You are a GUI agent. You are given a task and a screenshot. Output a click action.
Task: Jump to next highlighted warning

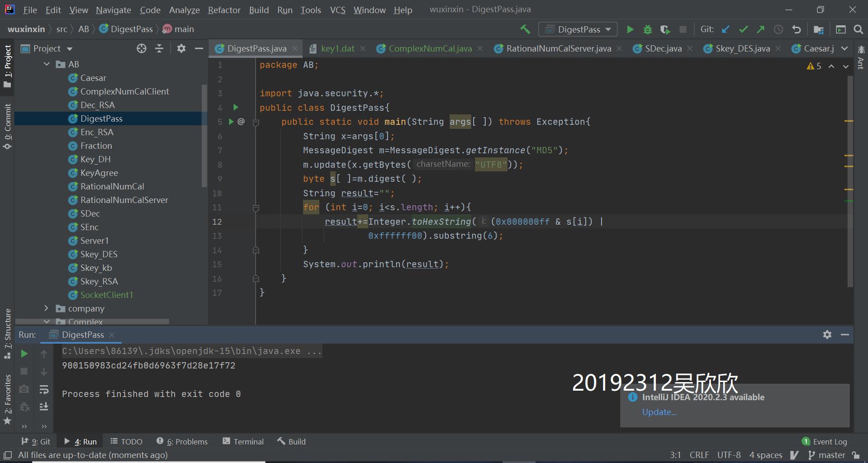coord(846,66)
